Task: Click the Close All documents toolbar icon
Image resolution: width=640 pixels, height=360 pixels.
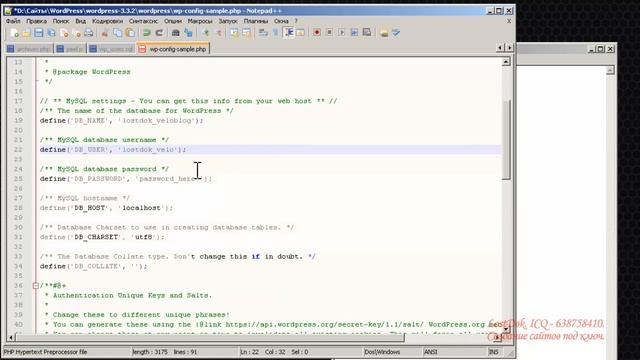Action: (76, 33)
